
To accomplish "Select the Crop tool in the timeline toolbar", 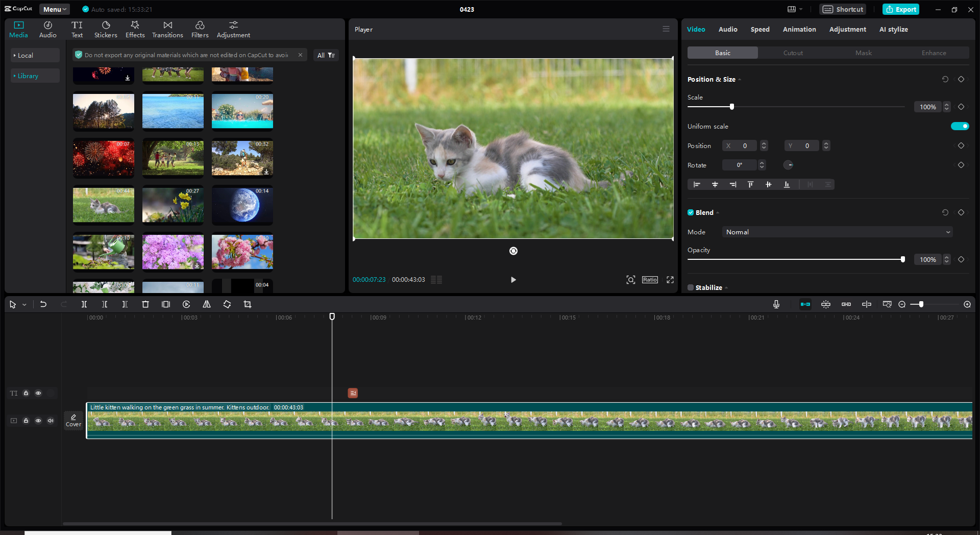I will [248, 304].
